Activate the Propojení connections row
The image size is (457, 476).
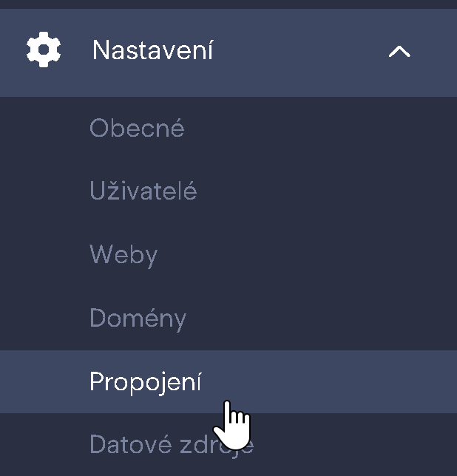pos(228,381)
